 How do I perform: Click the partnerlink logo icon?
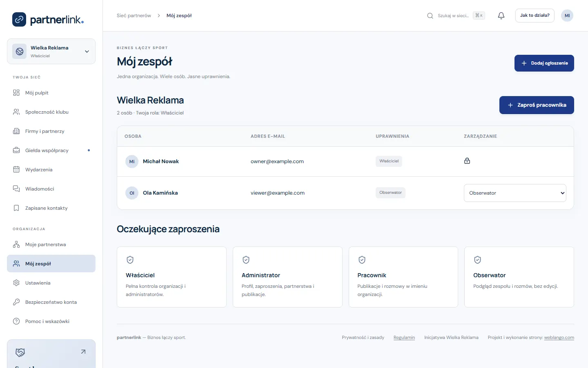[x=19, y=19]
